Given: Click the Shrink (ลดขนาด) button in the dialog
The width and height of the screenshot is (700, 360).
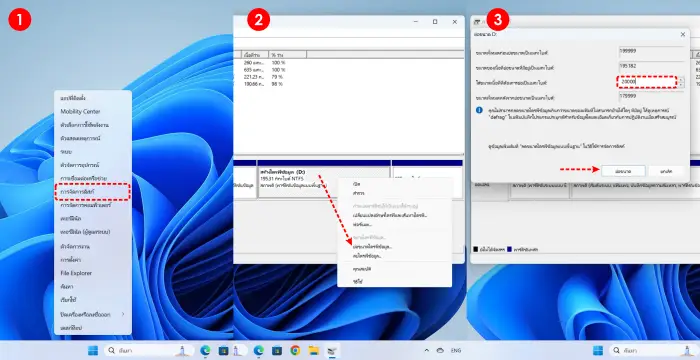Looking at the screenshot, I should click(x=623, y=171).
